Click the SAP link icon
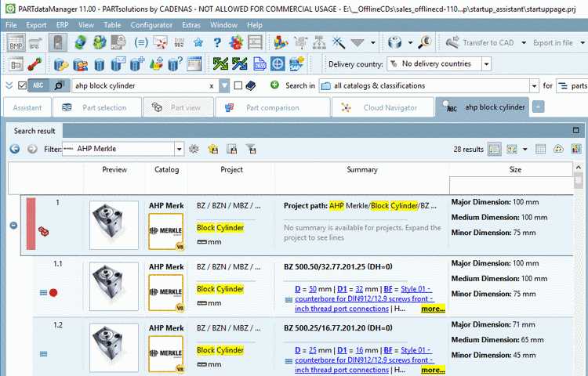 [296, 64]
